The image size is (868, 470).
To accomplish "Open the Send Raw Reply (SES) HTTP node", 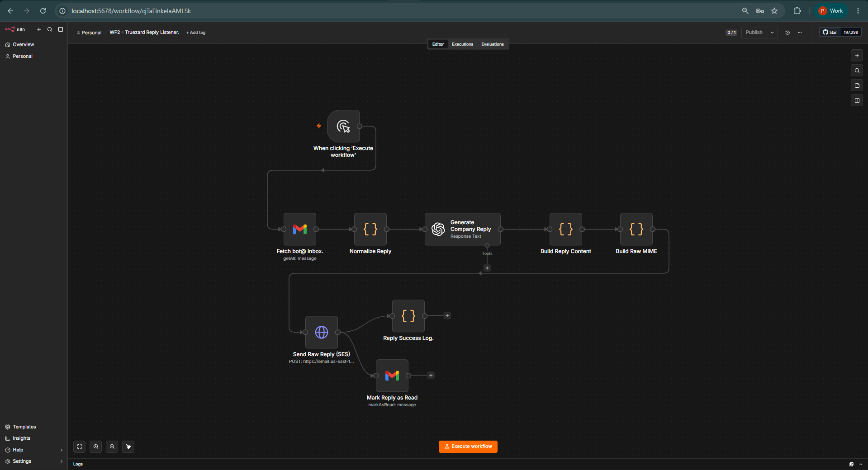I will [x=322, y=332].
